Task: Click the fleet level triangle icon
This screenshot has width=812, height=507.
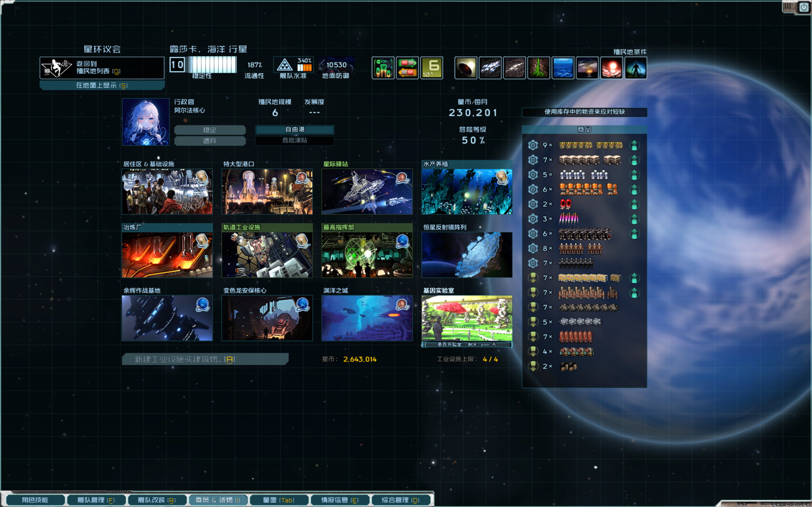Action: click(285, 65)
